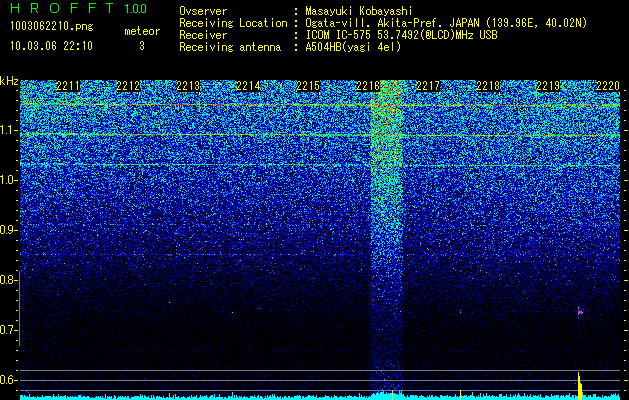Click time marker 2213
The height and width of the screenshot is (400, 629).
click(x=188, y=86)
